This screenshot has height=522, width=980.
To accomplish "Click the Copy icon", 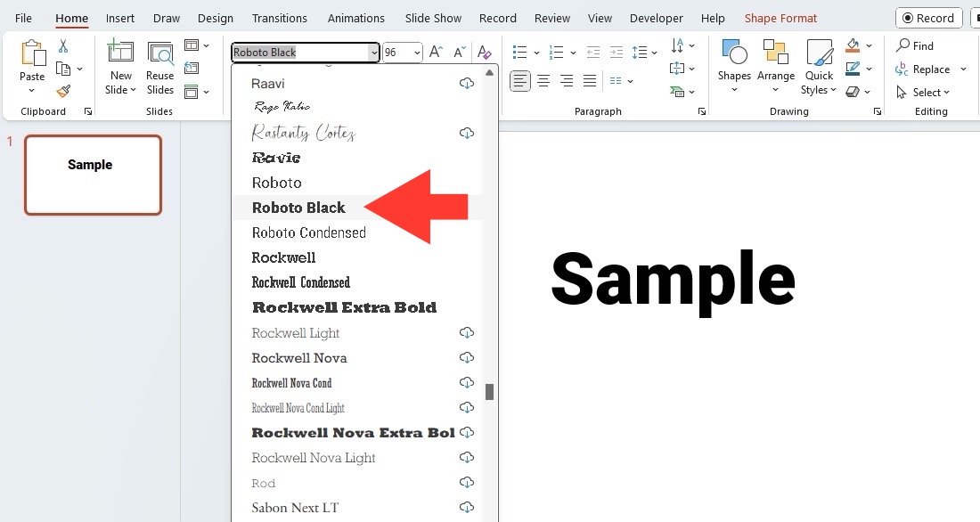I will (x=63, y=69).
